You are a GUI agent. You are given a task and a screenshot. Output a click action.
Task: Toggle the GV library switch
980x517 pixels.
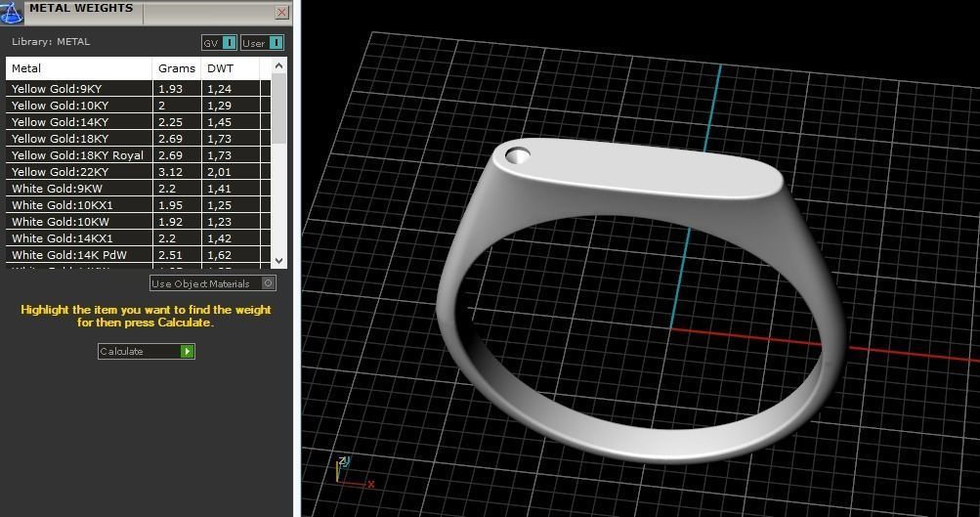[220, 43]
